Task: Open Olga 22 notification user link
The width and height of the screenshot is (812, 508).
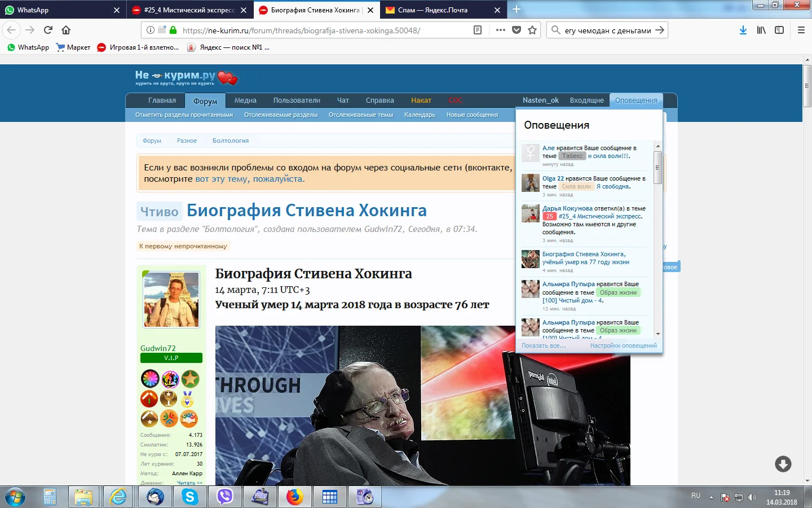Action: coord(553,178)
